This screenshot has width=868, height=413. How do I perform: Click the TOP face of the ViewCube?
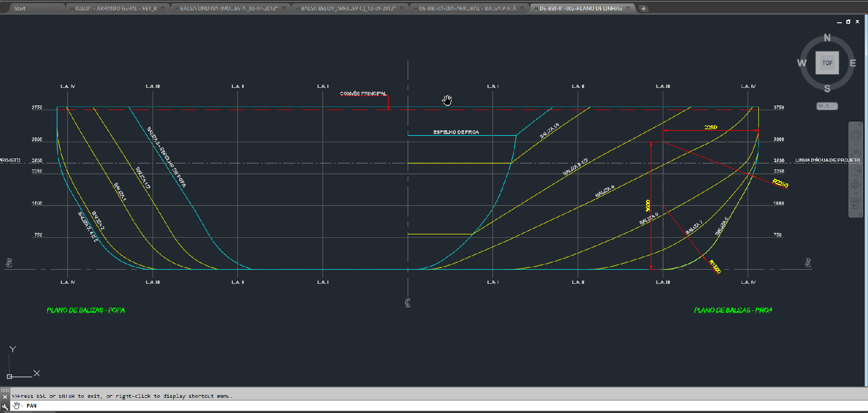click(x=827, y=63)
